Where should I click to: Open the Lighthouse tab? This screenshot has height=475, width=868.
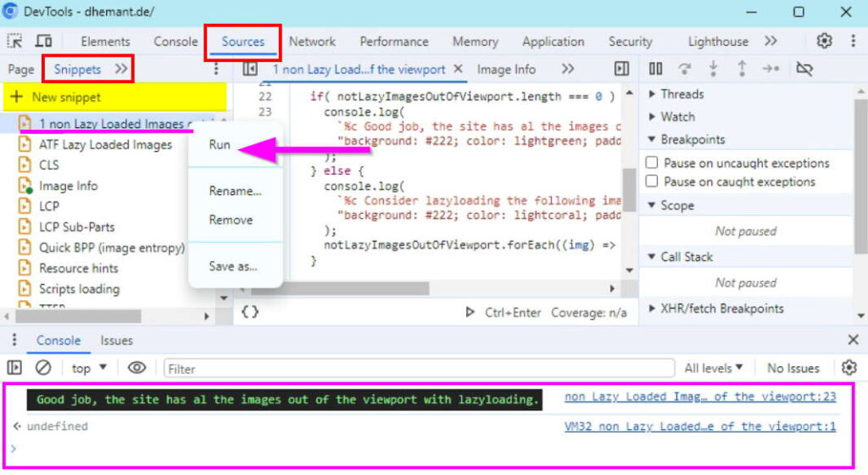coord(718,42)
